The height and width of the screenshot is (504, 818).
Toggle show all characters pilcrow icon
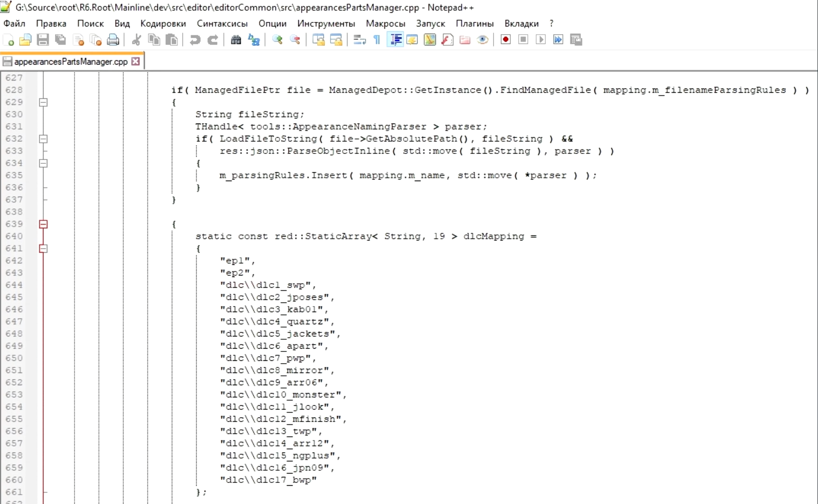coord(377,40)
